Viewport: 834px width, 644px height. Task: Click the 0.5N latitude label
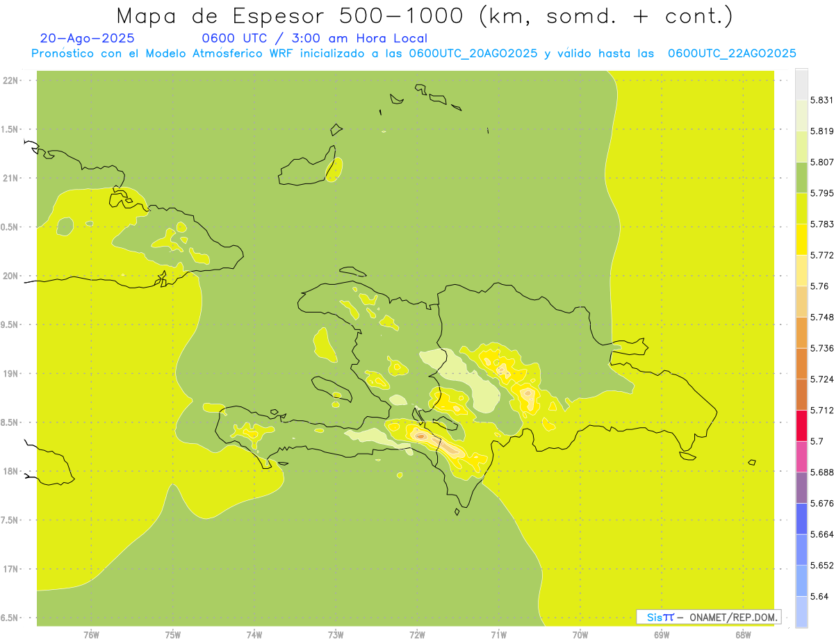[10, 227]
